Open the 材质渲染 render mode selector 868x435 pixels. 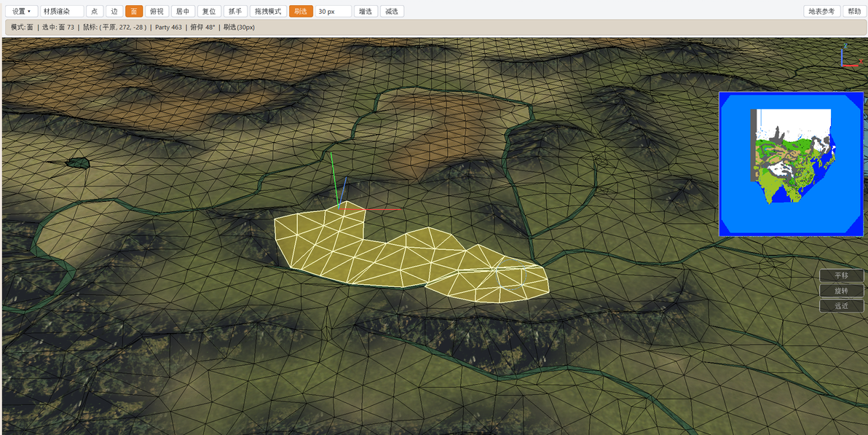(62, 11)
